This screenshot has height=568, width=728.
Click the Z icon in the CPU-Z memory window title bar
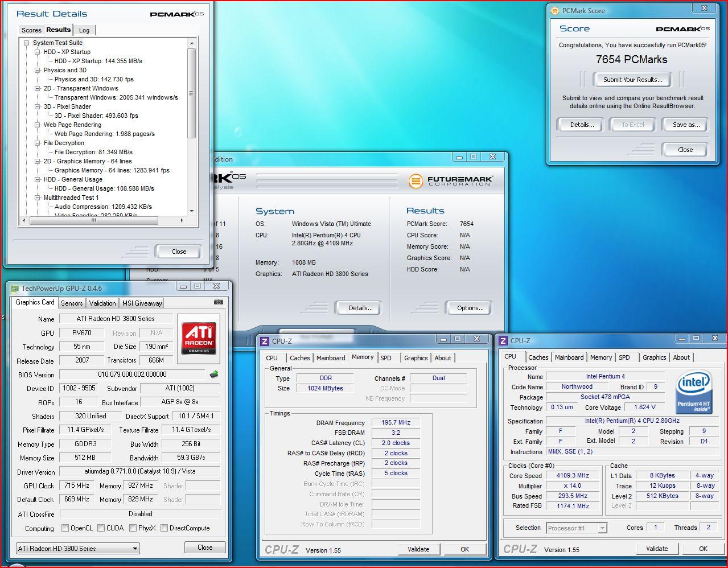point(264,341)
